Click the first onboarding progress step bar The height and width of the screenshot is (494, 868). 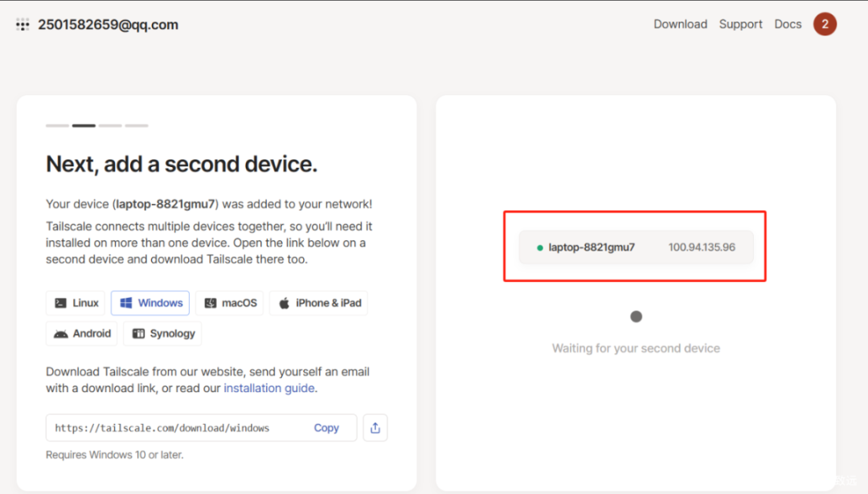tap(58, 125)
